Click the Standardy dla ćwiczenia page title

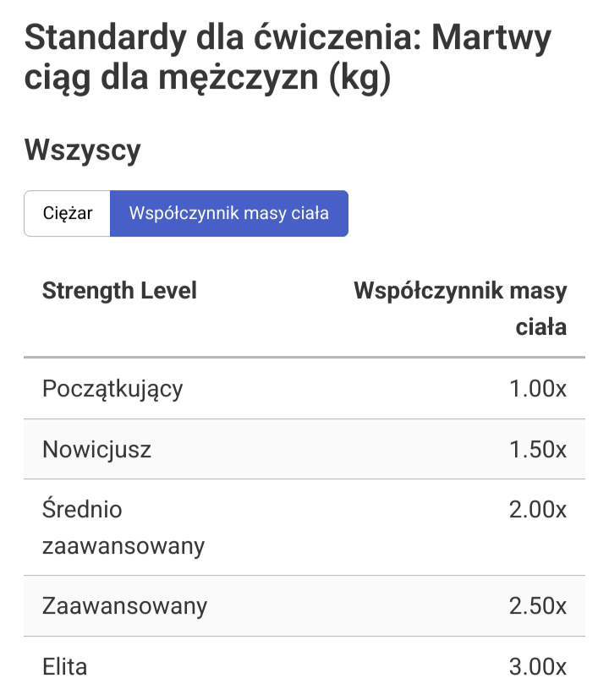pyautogui.click(x=203, y=38)
